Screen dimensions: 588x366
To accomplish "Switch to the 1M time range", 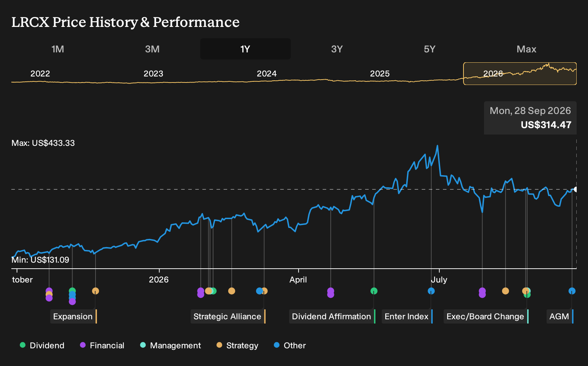I will (x=58, y=49).
